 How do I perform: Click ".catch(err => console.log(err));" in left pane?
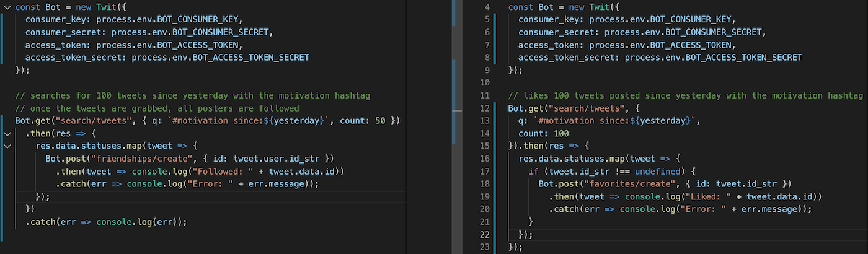[x=106, y=222]
